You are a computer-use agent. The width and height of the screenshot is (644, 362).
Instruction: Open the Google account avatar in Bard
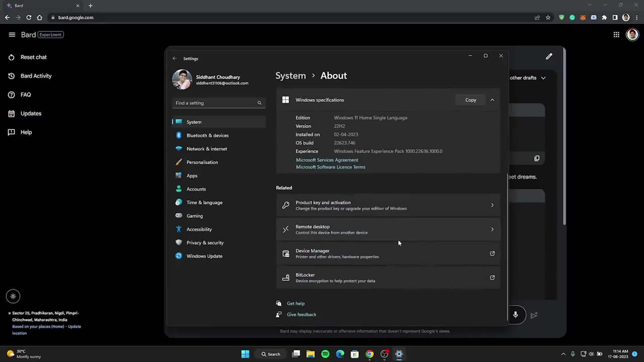[x=632, y=35]
